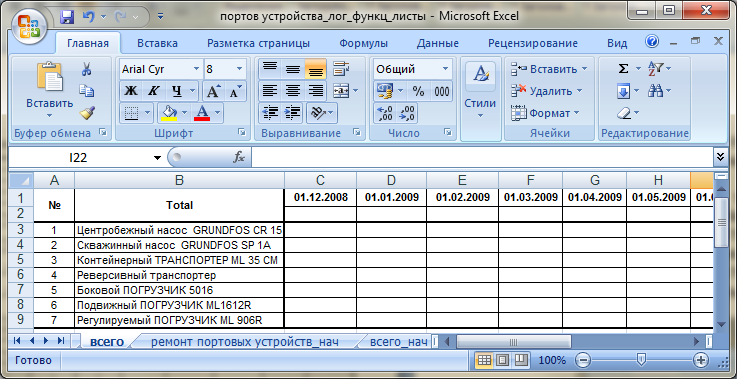The image size is (737, 379).
Task: Increase decimal places
Action: [385, 113]
